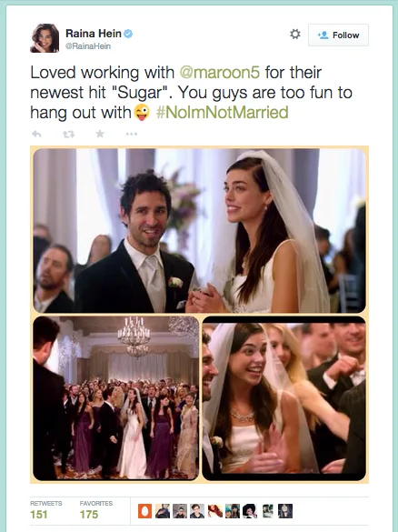
Task: Favorite the tweet with the star icon
Action: tap(100, 134)
